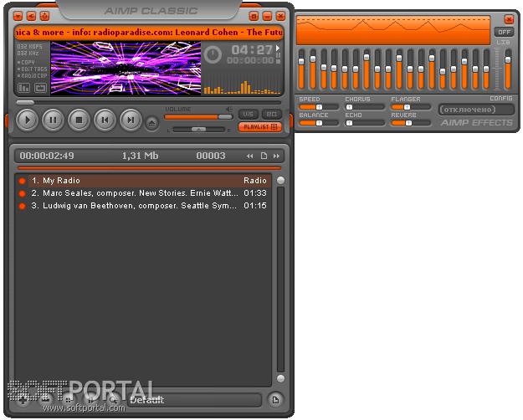Toggle the EQ equalizer button

271,114
